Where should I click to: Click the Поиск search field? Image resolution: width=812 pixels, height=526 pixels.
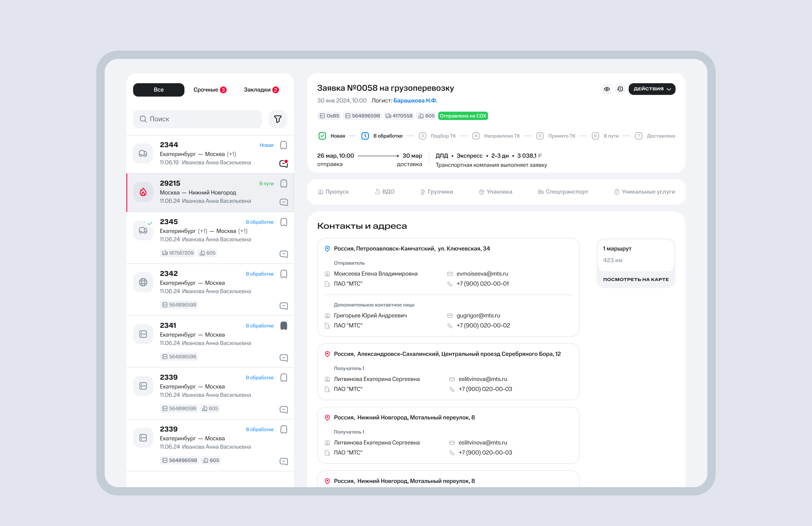tap(198, 119)
